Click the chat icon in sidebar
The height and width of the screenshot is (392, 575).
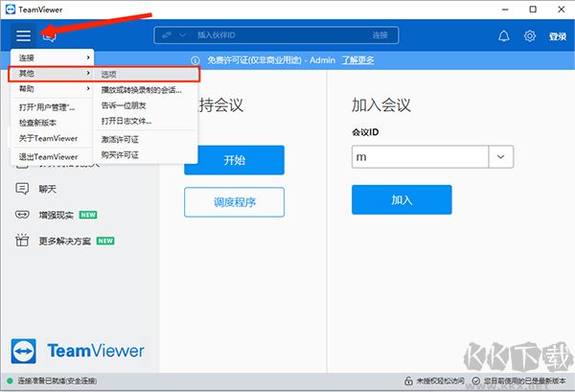pyautogui.click(x=22, y=189)
